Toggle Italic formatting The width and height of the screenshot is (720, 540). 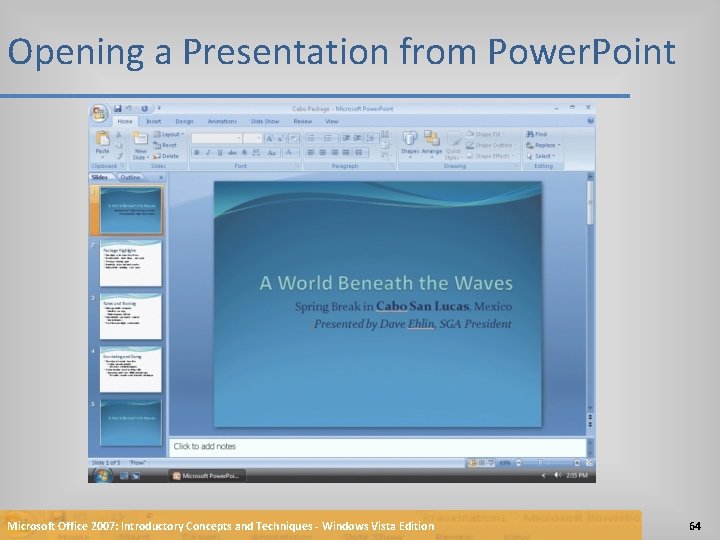pos(208,152)
